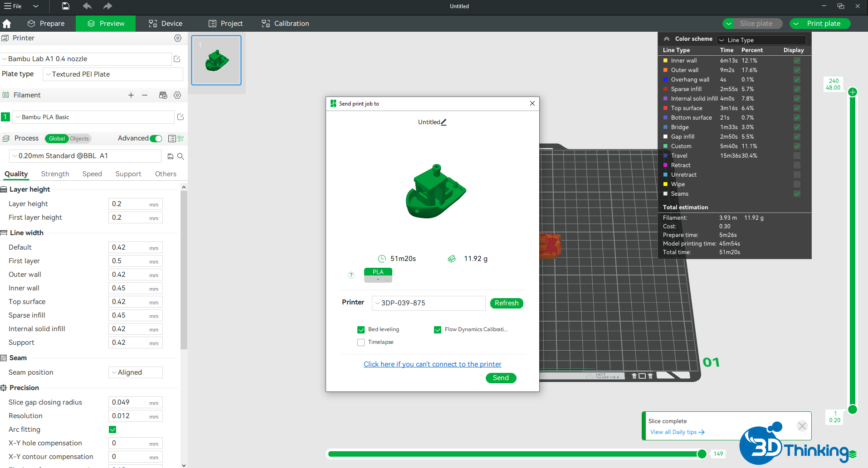
Task: Open the Bambu PLA Basic filament dropdown
Action: coord(93,117)
